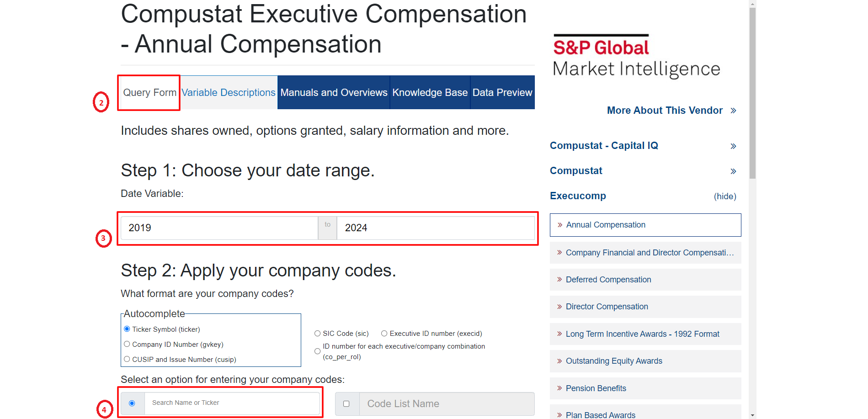
Task: Click the chevron icon beside Deferred Compensation
Action: (559, 279)
